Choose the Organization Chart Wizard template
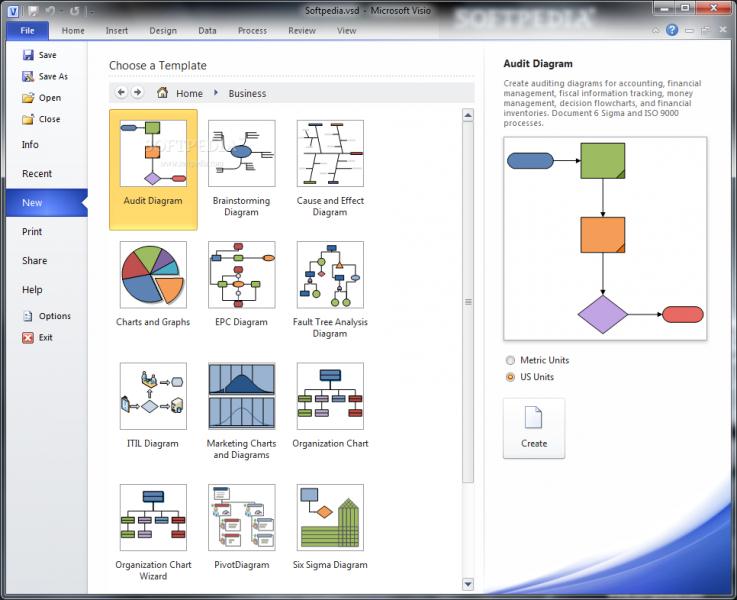 (x=153, y=518)
